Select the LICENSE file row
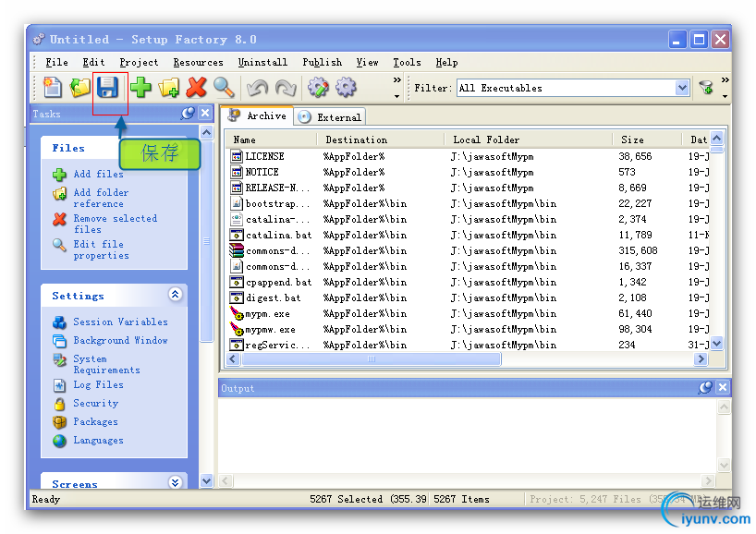Viewport: 756px width, 534px height. tap(469, 156)
